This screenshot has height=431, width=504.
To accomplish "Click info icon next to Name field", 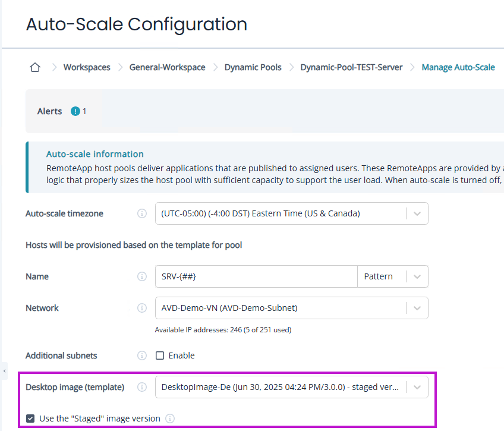I will click(x=142, y=276).
